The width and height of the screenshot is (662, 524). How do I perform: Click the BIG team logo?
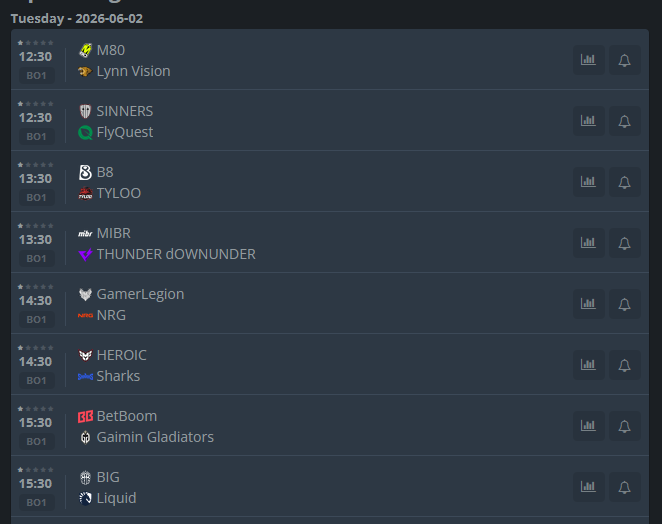tap(85, 478)
